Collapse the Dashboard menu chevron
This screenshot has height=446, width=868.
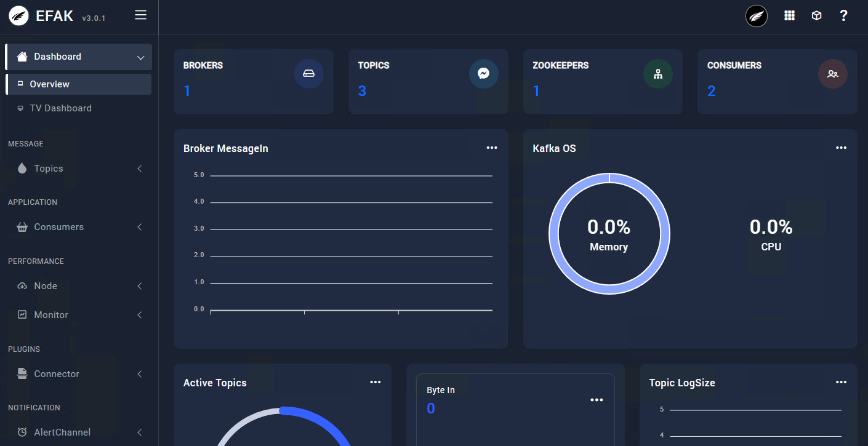click(140, 57)
